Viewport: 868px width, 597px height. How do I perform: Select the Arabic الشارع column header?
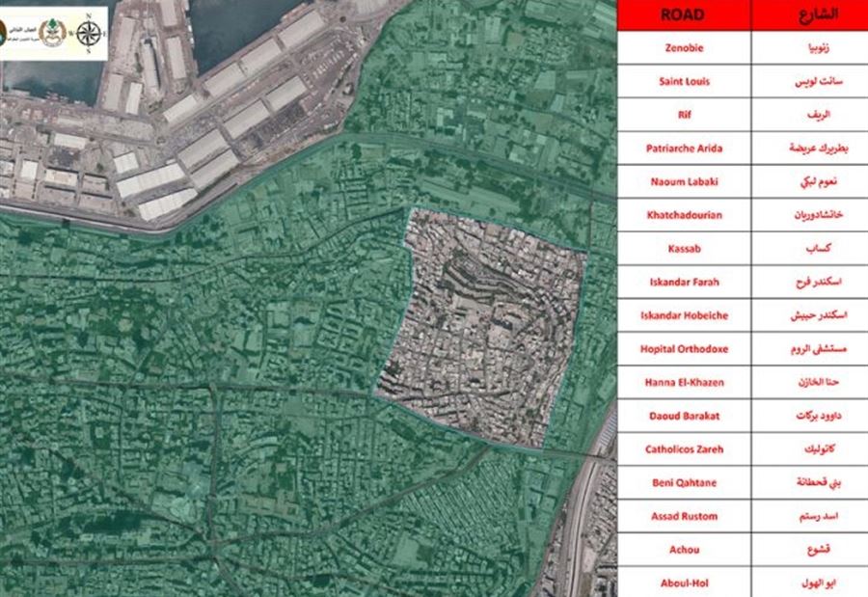pos(805,14)
